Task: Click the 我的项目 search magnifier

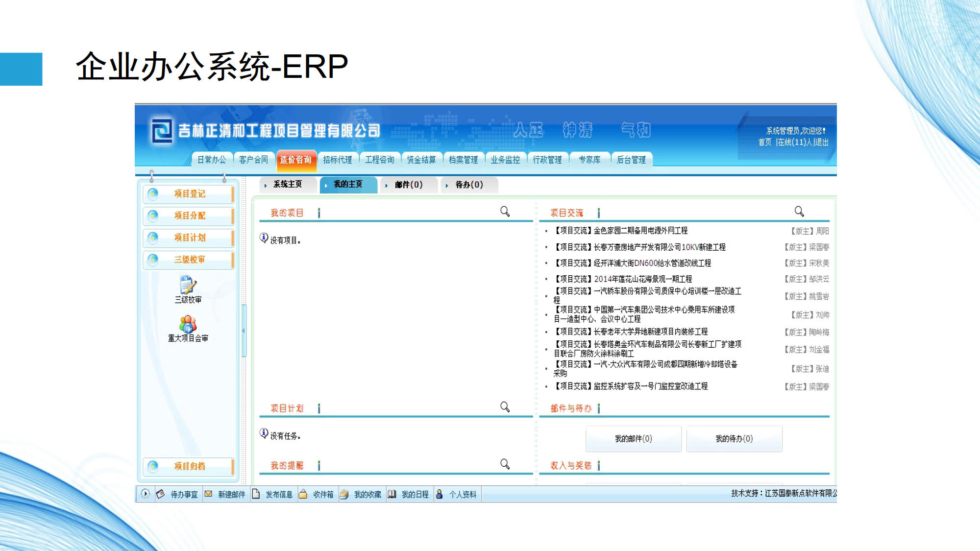Action: 505,211
